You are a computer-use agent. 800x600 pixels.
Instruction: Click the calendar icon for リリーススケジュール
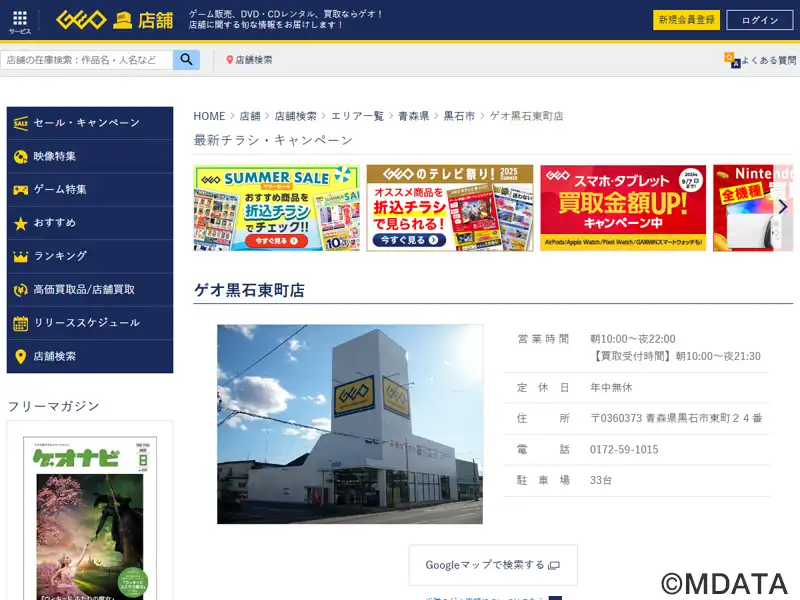click(x=20, y=323)
